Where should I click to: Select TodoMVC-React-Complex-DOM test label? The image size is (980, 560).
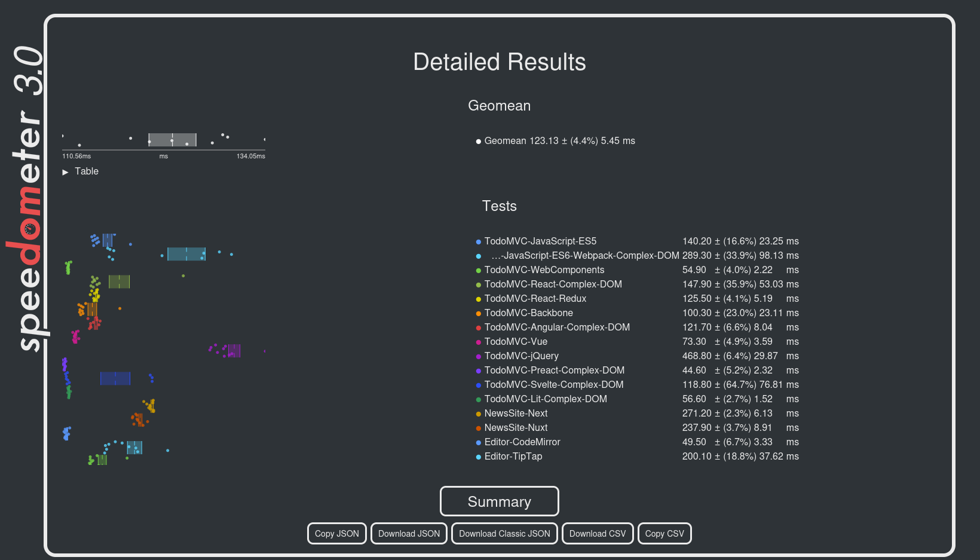tap(553, 284)
